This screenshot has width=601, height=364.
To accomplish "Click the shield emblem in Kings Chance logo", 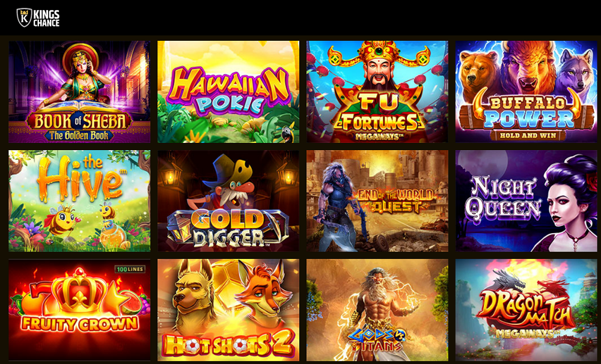I will click(x=24, y=17).
